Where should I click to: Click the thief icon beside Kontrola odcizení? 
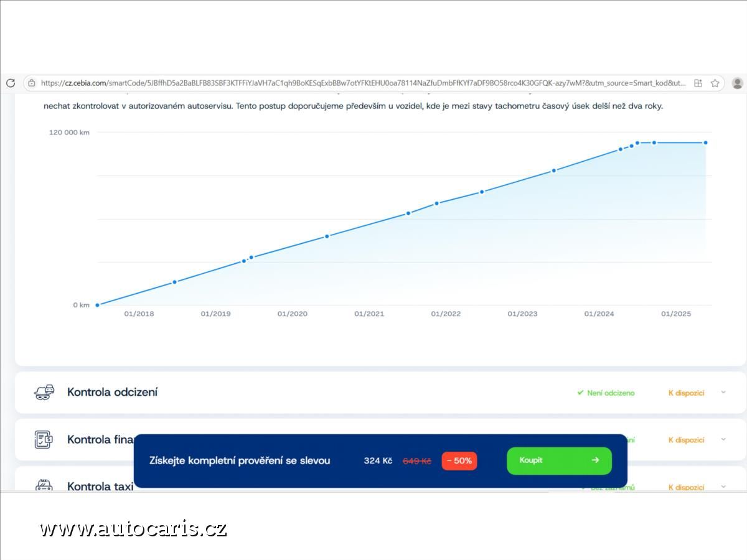[x=44, y=392]
